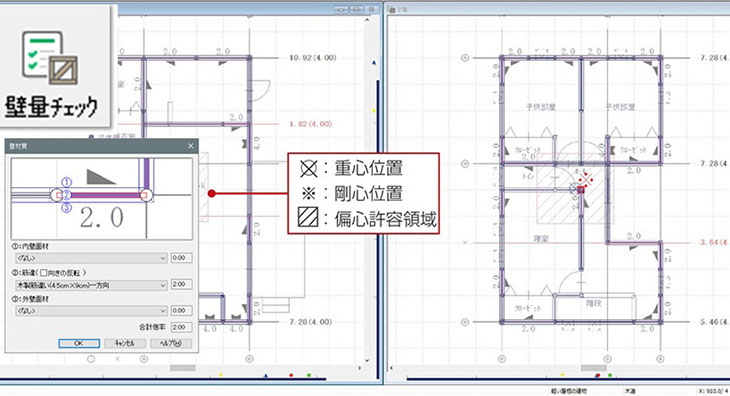The height and width of the screenshot is (396, 730).
Task: Click the 内壁面材 multiplier value field
Action: (181, 258)
